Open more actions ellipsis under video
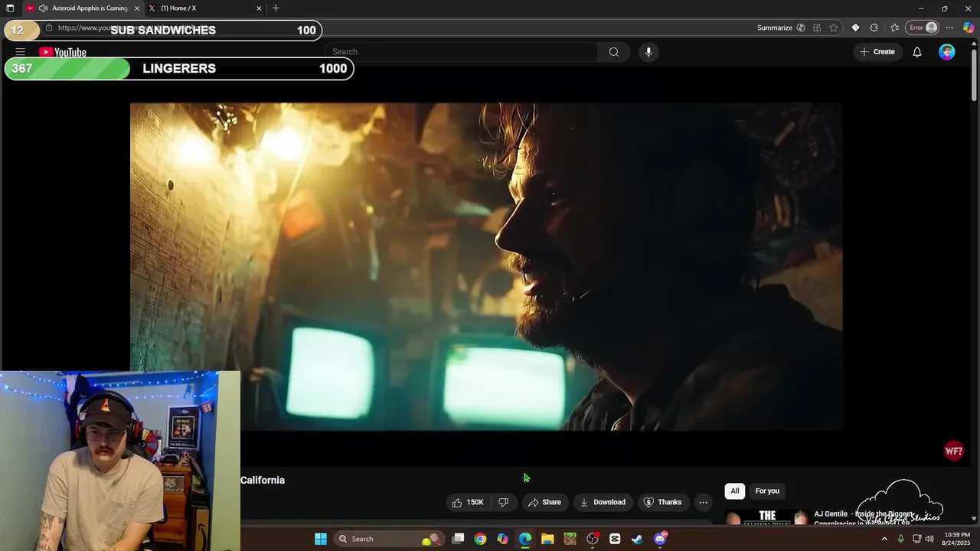The width and height of the screenshot is (980, 551). pyautogui.click(x=703, y=502)
